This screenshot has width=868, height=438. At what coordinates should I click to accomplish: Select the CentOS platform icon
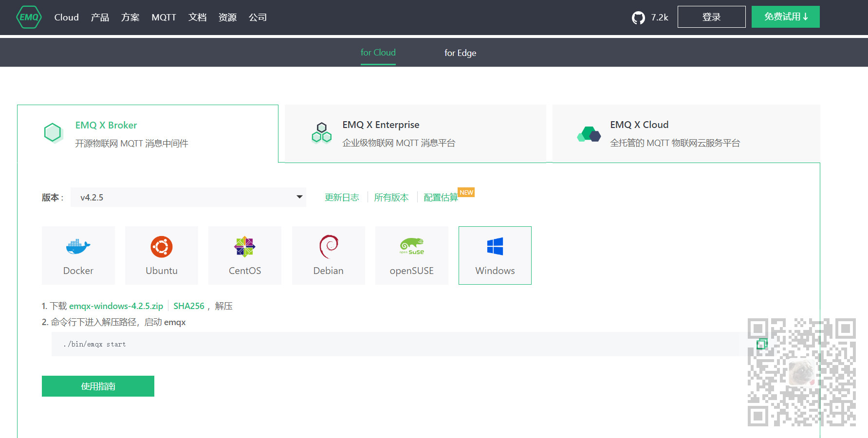pos(245,247)
